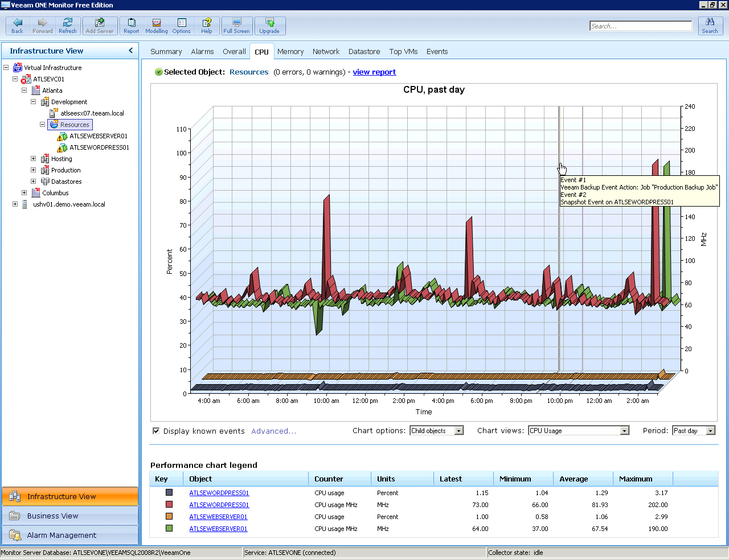Click the Resources selected object link
Viewport: 729px width, 560px height.
(249, 72)
